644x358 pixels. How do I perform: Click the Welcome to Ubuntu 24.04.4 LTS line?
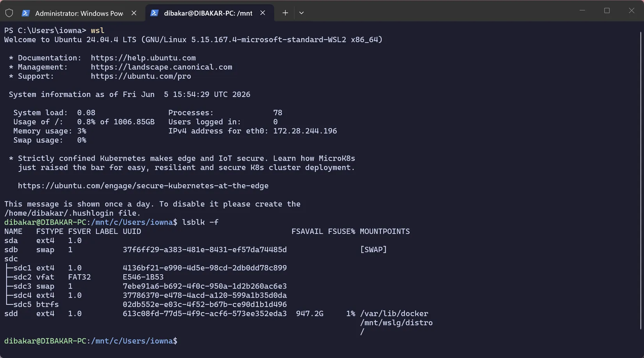193,39
